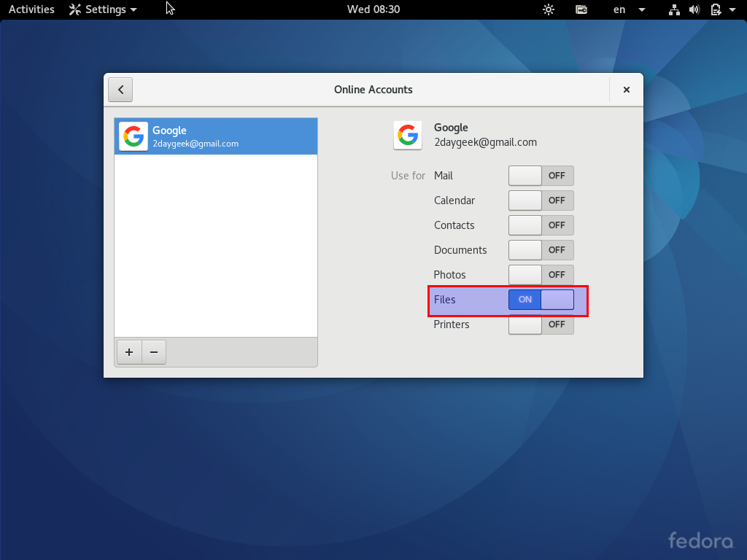Click the back arrow in Online Accounts header
The image size is (747, 560).
(120, 90)
